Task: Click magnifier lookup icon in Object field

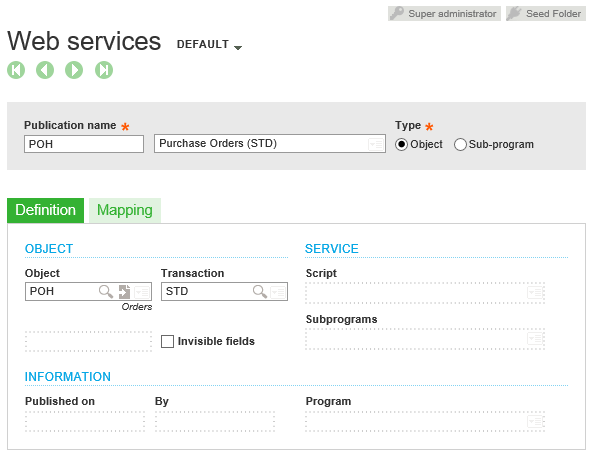Action: point(106,292)
